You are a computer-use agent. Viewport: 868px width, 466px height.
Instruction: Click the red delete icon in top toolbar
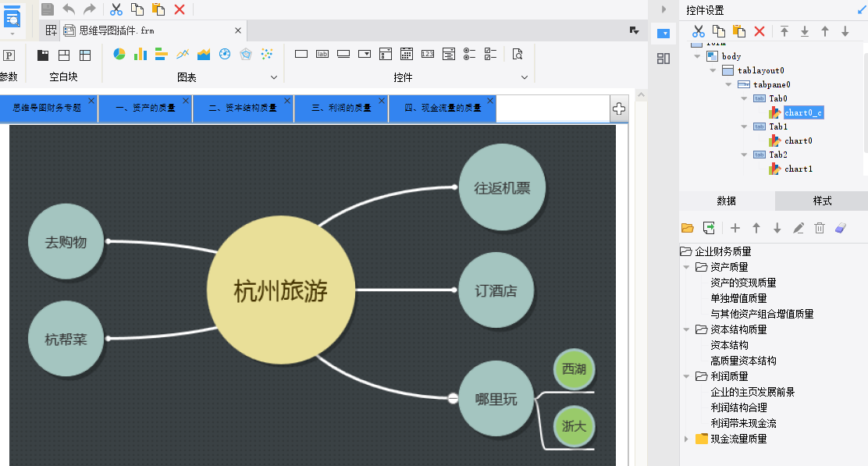180,9
